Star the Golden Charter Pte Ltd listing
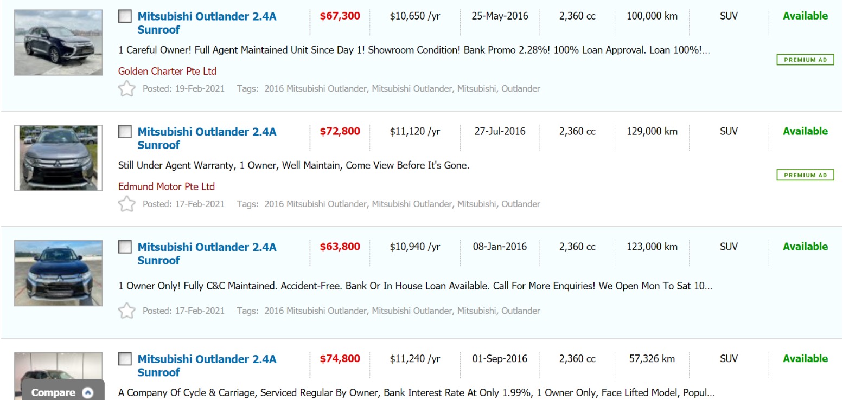This screenshot has height=400, width=868. (126, 88)
